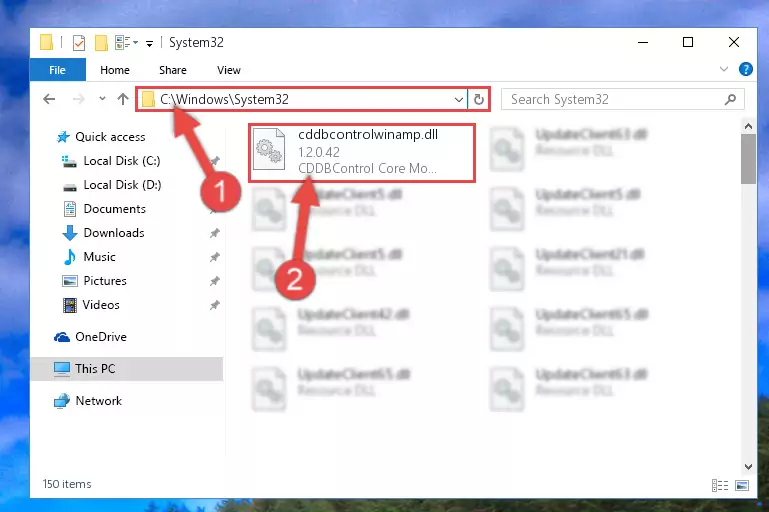The height and width of the screenshot is (512, 769).
Task: Click the pin icon next to Downloads
Action: (x=215, y=233)
